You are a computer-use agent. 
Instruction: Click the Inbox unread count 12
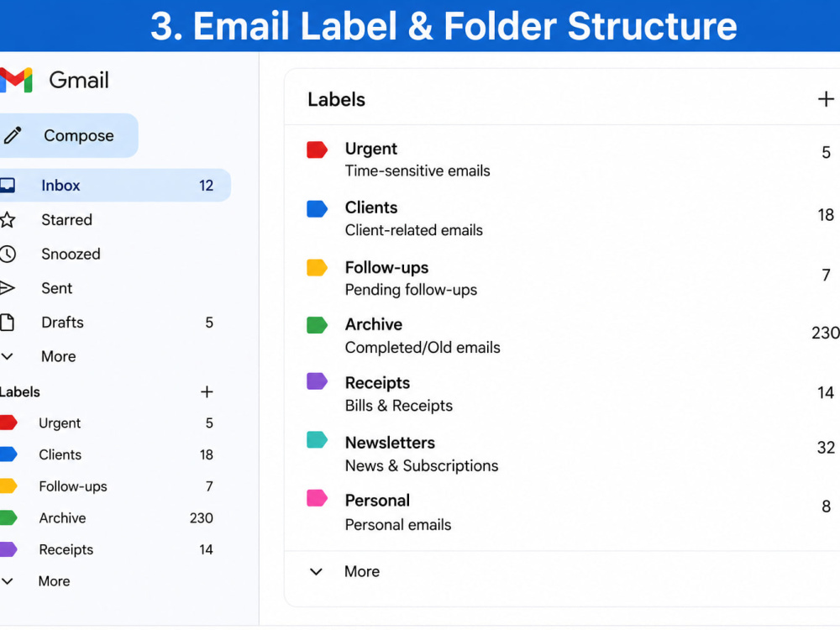[x=207, y=186]
